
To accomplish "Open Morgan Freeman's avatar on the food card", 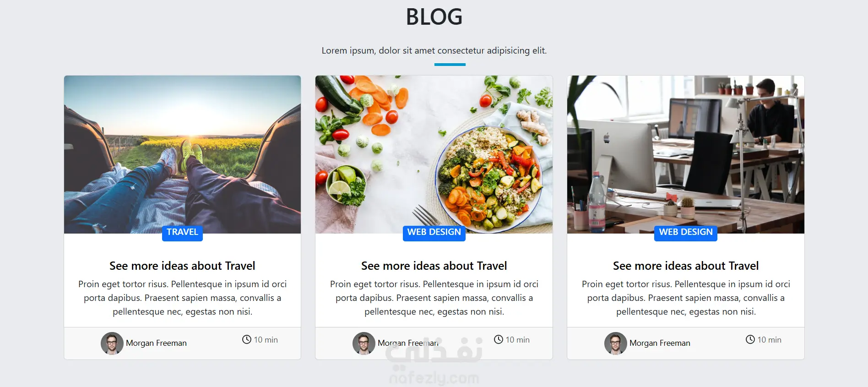I will (x=364, y=343).
